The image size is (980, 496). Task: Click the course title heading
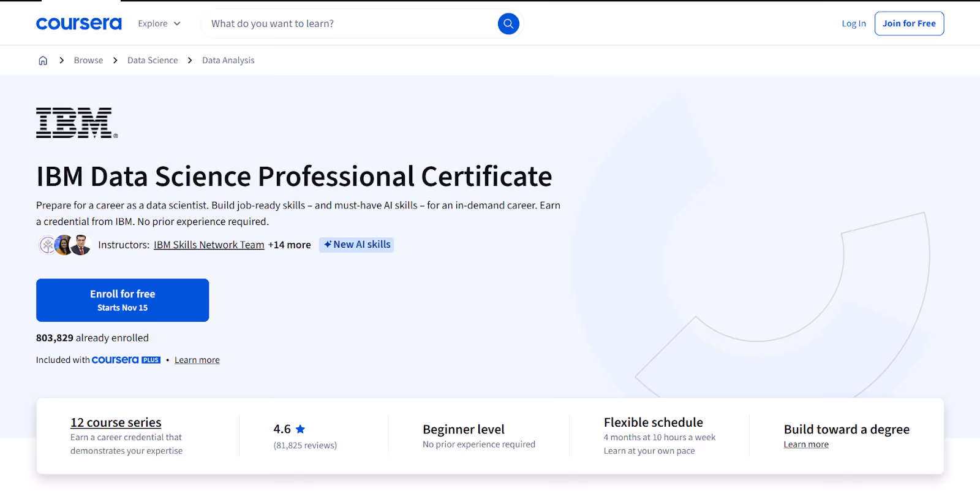294,177
